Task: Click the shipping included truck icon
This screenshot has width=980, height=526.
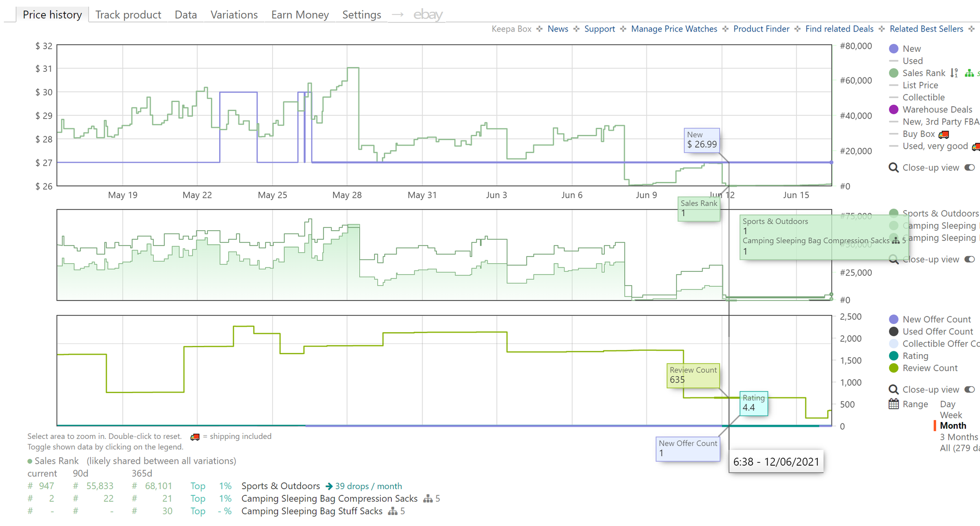Action: tap(195, 437)
